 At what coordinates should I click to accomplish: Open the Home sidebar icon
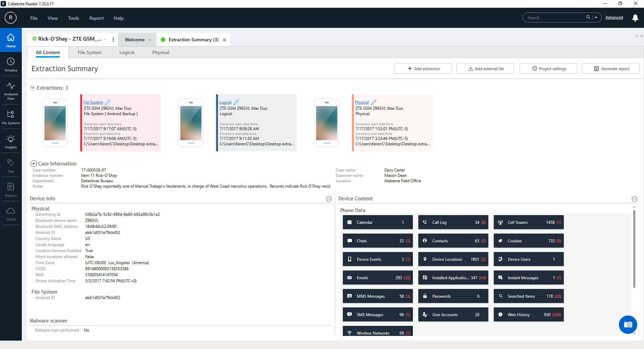[x=11, y=40]
